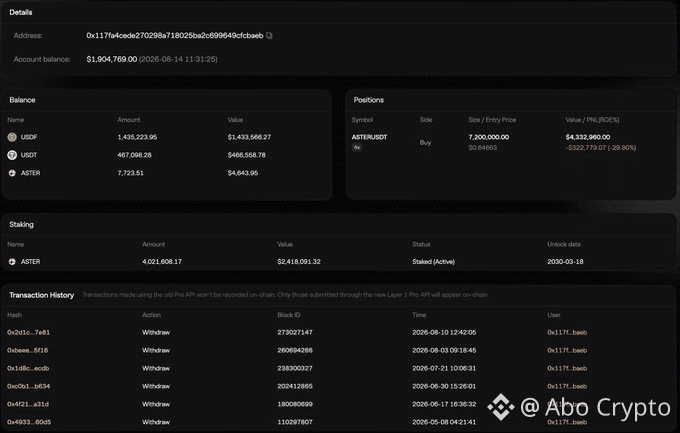This screenshot has height=433, width=680.
Task: Click the Staking section heading
Action: coord(21,224)
